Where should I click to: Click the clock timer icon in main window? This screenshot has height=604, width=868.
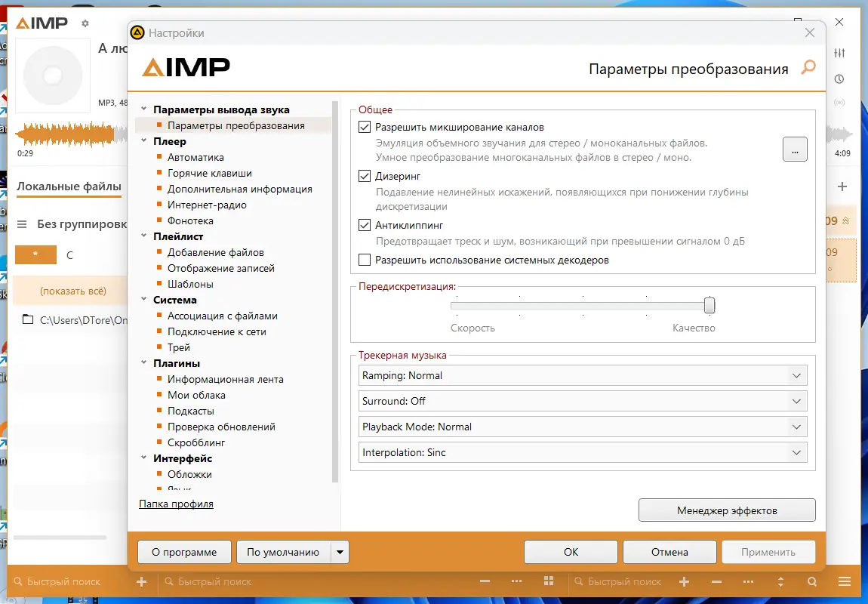pyautogui.click(x=839, y=79)
